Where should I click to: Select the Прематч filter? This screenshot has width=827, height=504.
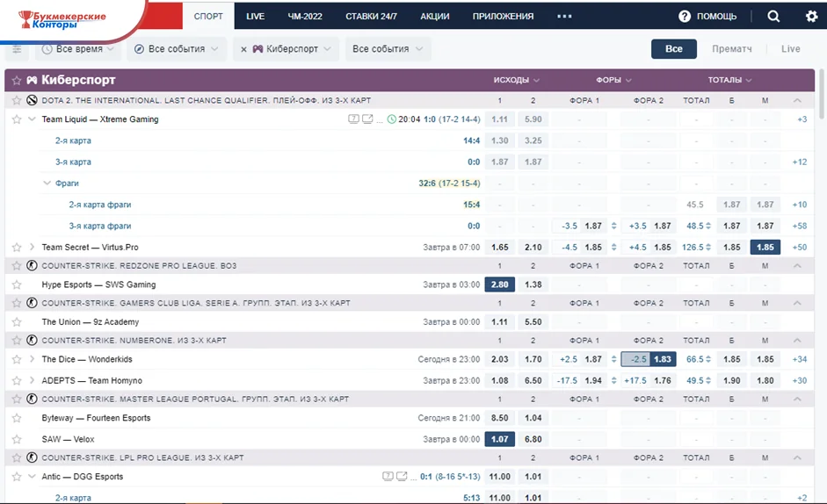coord(731,49)
